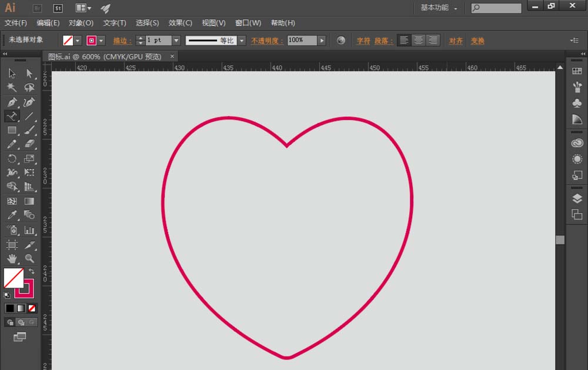Open the 效果(C) menu
Screen dimensions: 588x370
point(180,23)
